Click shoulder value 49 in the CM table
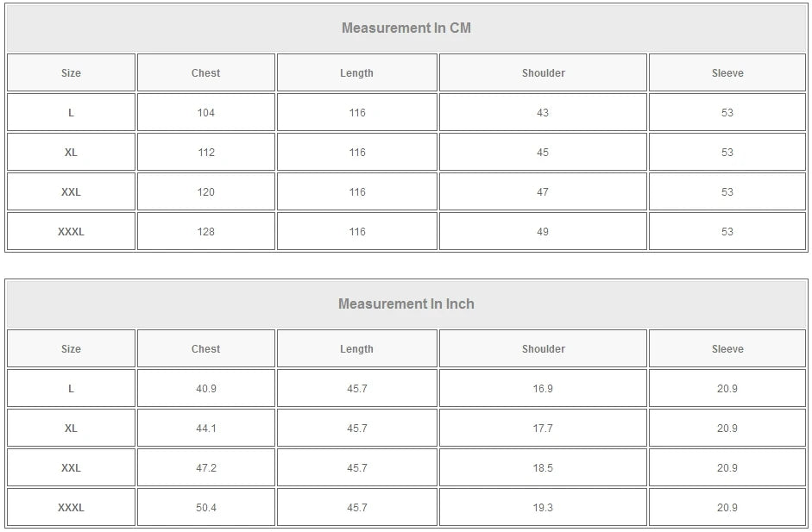 tap(543, 232)
